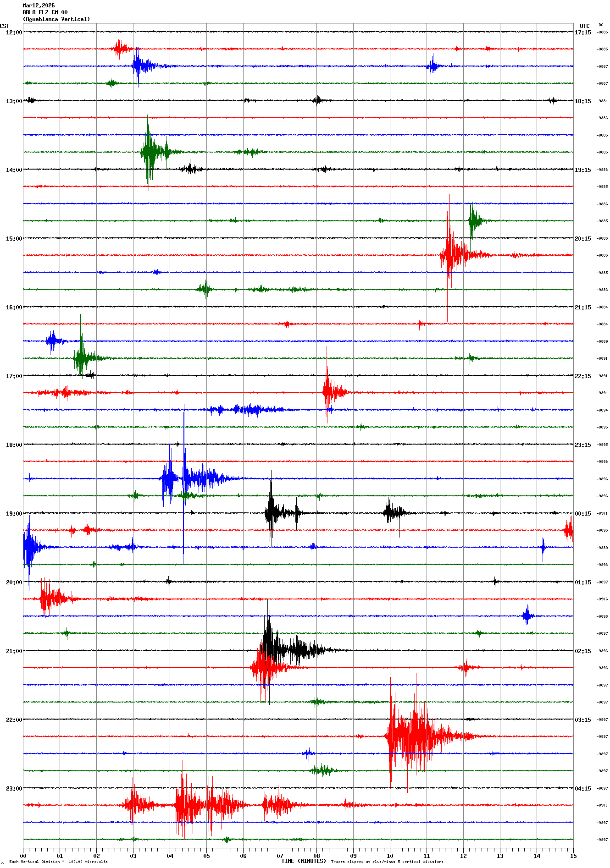
Task: Click the UTC timezone column header
Action: [584, 26]
